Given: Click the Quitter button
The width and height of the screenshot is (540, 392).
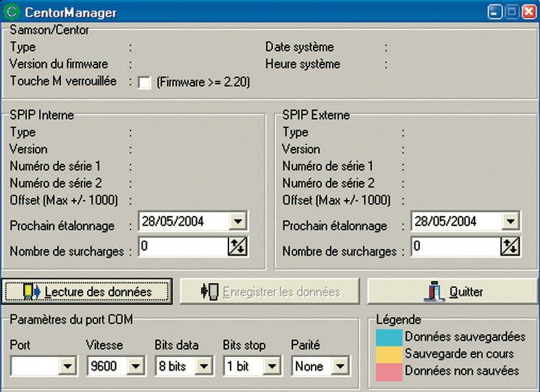Looking at the screenshot, I should tap(453, 291).
